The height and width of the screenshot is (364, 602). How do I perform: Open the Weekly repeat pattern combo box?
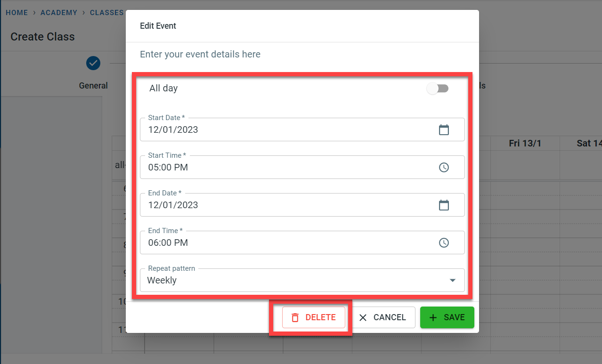tap(292, 280)
